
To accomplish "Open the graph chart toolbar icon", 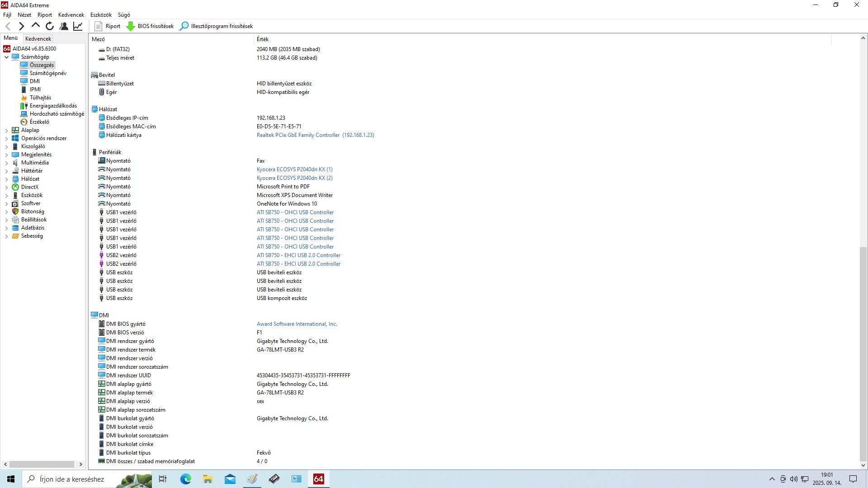I will point(78,26).
